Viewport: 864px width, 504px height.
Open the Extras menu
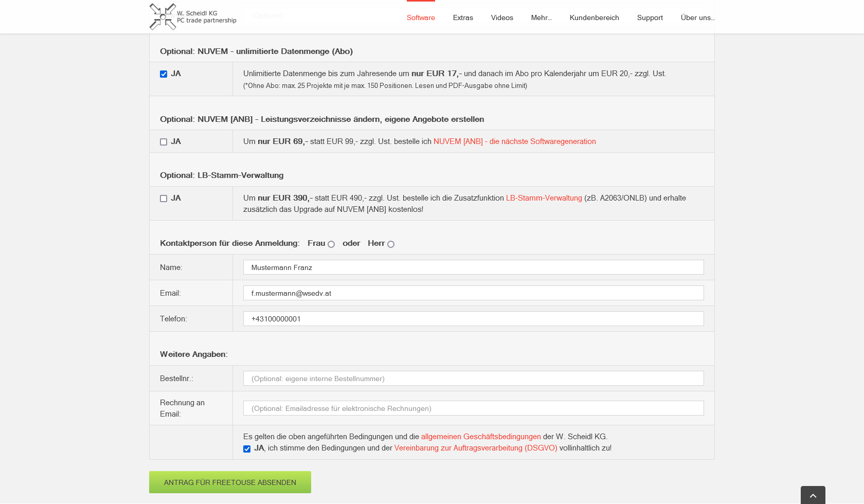(463, 17)
